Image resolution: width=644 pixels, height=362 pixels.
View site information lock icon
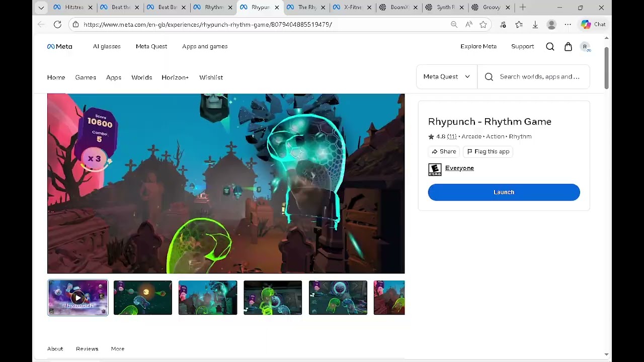pos(75,24)
